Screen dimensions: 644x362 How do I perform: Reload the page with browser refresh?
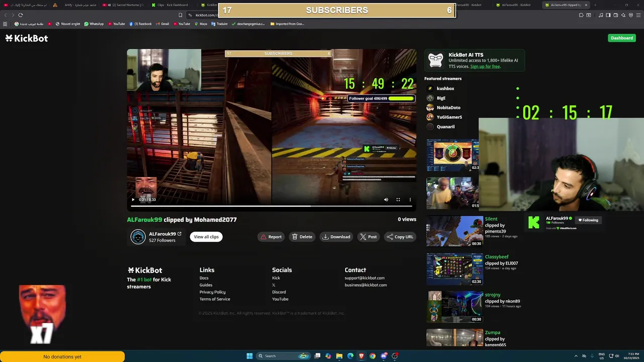pos(21,15)
